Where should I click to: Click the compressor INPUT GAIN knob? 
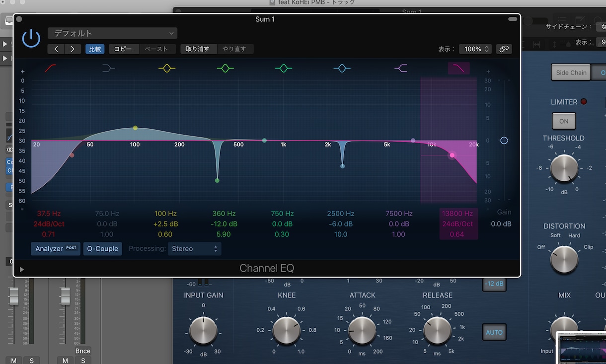(203, 331)
